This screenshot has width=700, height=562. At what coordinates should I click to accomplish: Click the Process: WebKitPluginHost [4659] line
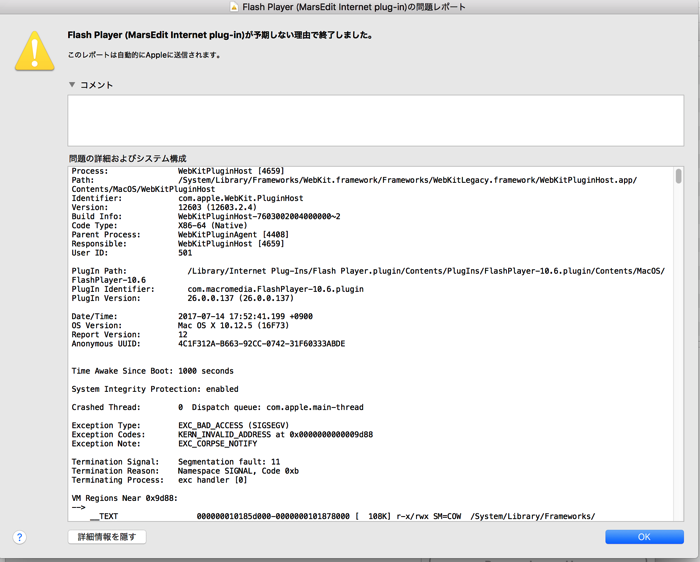coord(178,171)
